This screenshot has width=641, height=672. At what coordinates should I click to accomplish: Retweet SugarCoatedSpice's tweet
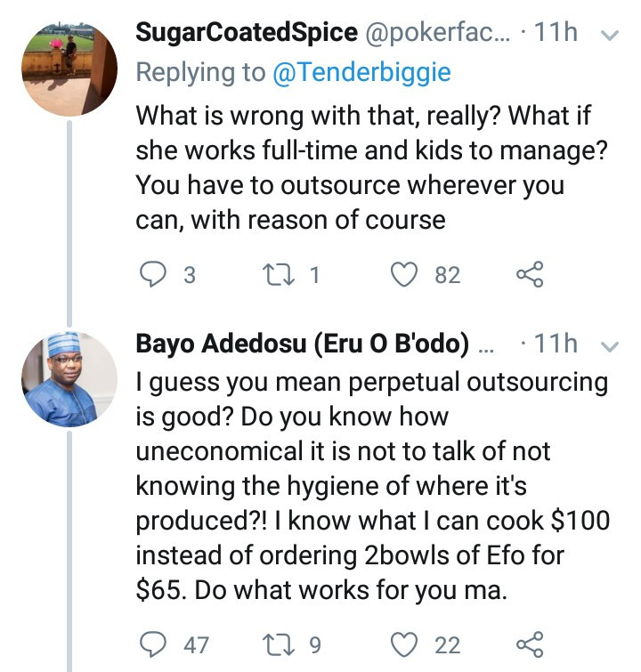(280, 274)
